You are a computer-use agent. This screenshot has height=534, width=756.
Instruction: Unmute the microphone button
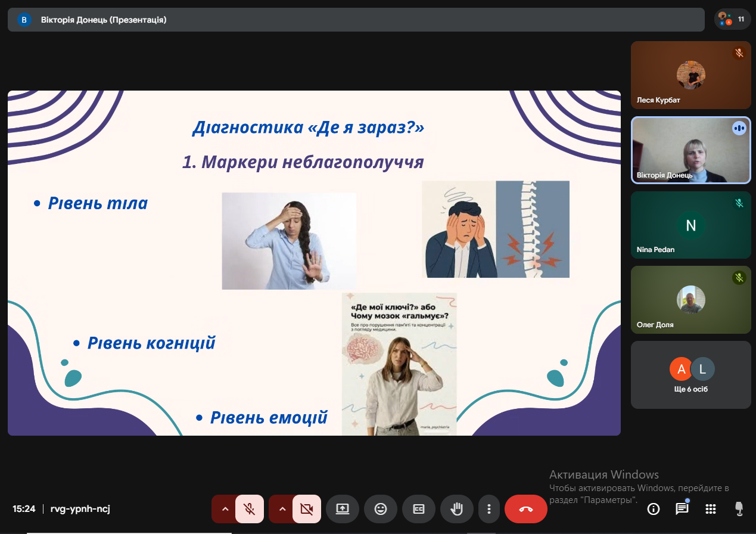pyautogui.click(x=250, y=509)
